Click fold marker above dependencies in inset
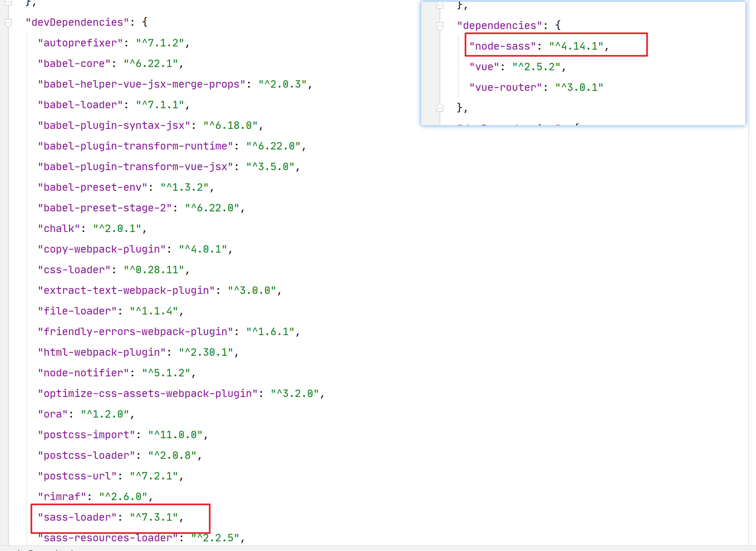The width and height of the screenshot is (756, 551). (440, 5)
